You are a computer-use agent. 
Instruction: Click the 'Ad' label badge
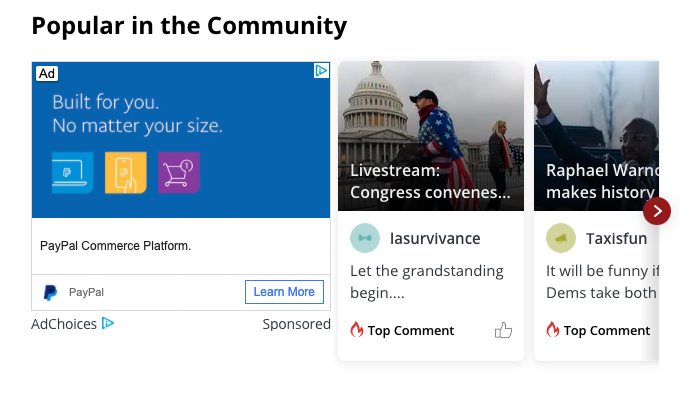47,73
